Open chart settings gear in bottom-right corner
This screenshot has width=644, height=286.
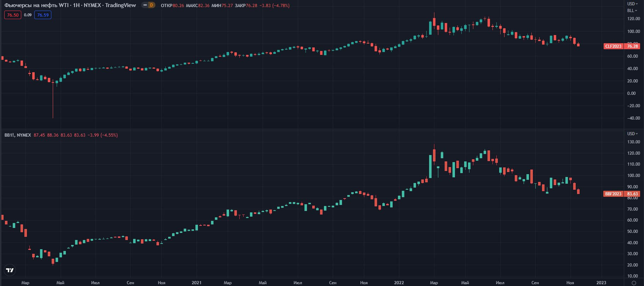point(634,282)
